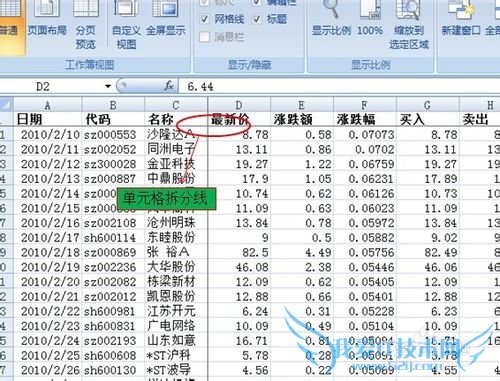Select cell with value 46.08
This screenshot has height=381, width=500.
tap(239, 267)
